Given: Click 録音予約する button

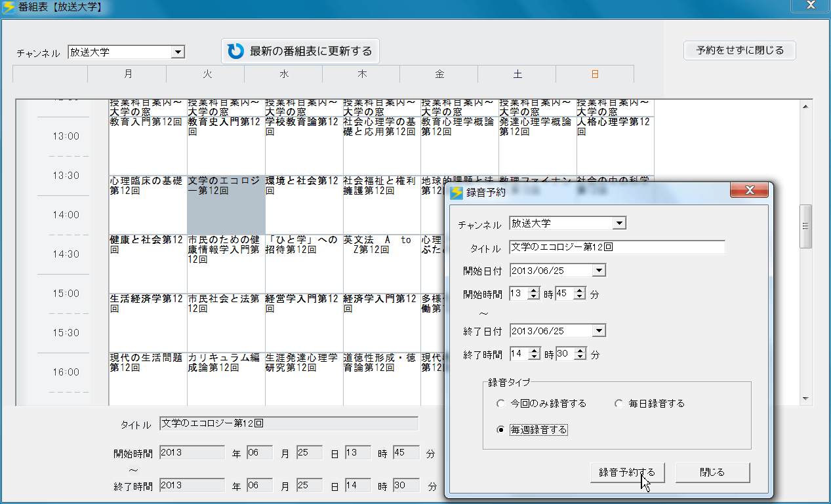Looking at the screenshot, I should [627, 472].
